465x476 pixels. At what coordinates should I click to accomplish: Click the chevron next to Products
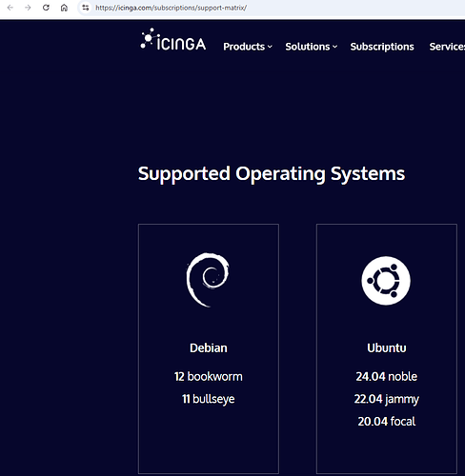click(x=270, y=47)
